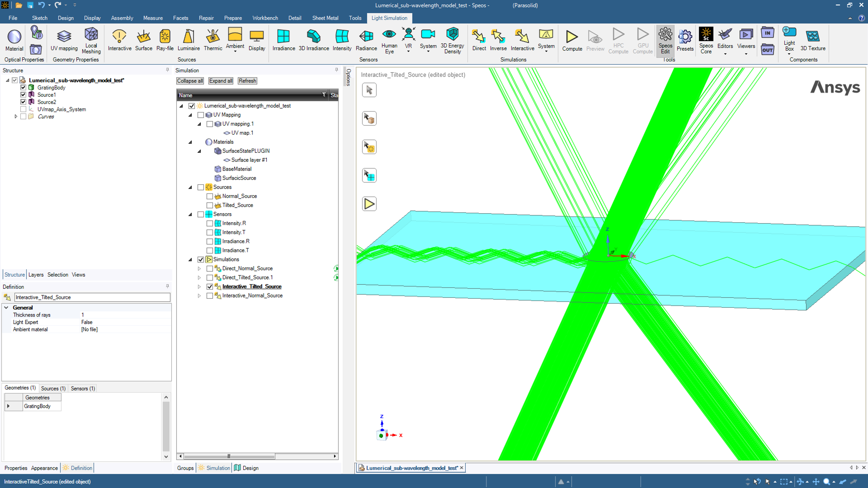The width and height of the screenshot is (868, 488).
Task: Open the Ambient source dropdown
Action: tap(235, 51)
